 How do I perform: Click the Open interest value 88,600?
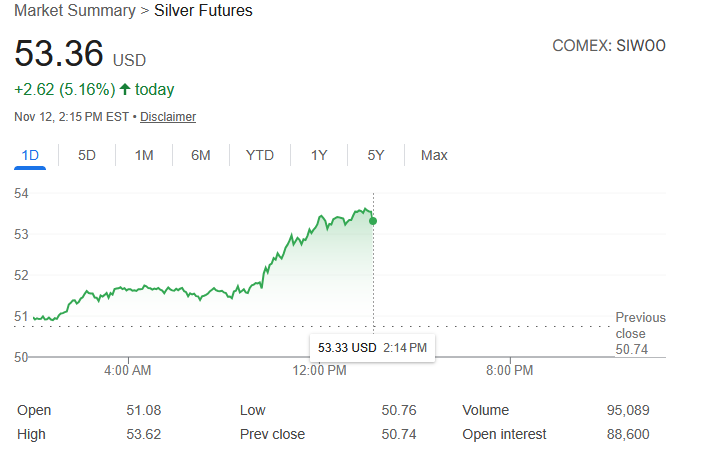[627, 434]
